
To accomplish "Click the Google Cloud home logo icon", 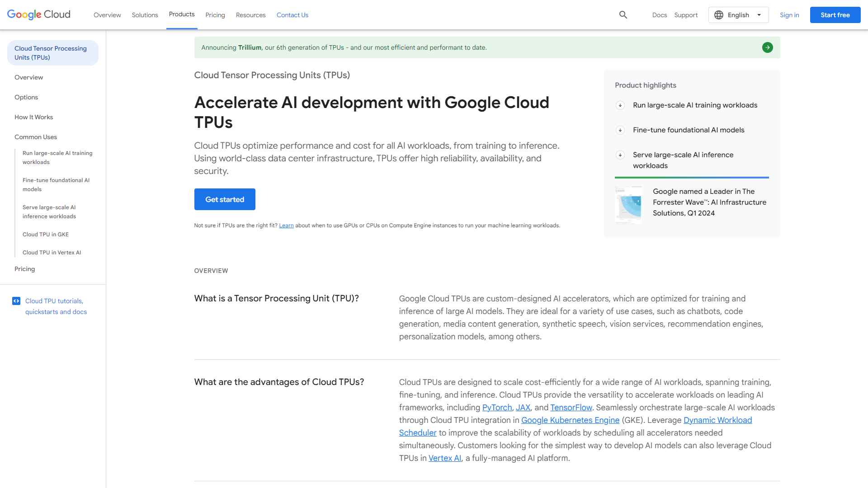I will 39,14.
